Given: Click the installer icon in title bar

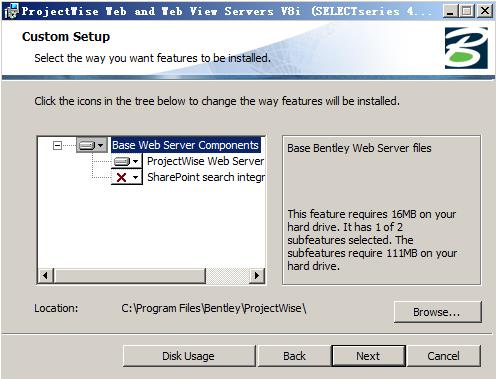Looking at the screenshot, I should tap(11, 11).
